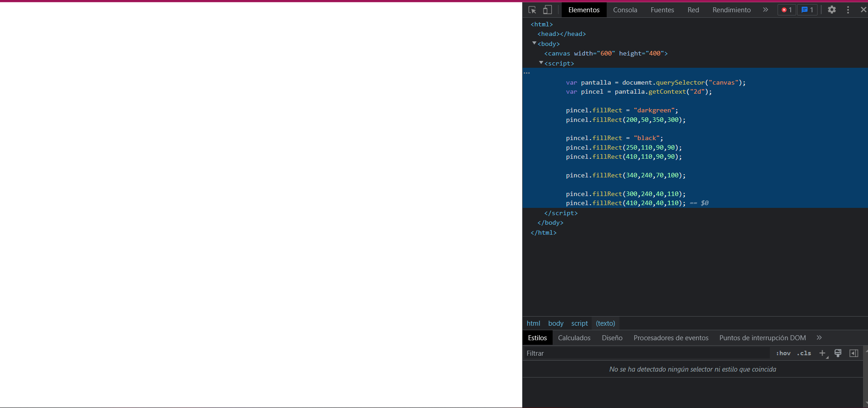The image size is (868, 408).
Task: Select the html opening tag node
Action: coord(542,24)
